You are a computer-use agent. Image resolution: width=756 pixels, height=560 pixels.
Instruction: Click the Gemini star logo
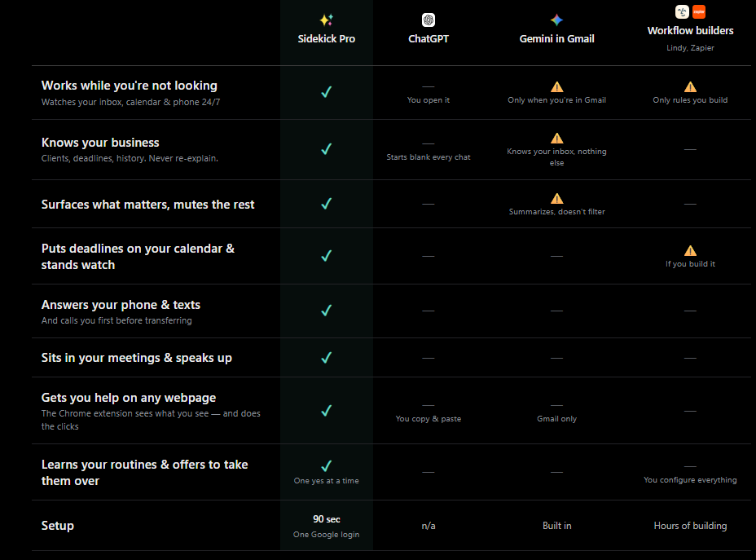coord(557,20)
